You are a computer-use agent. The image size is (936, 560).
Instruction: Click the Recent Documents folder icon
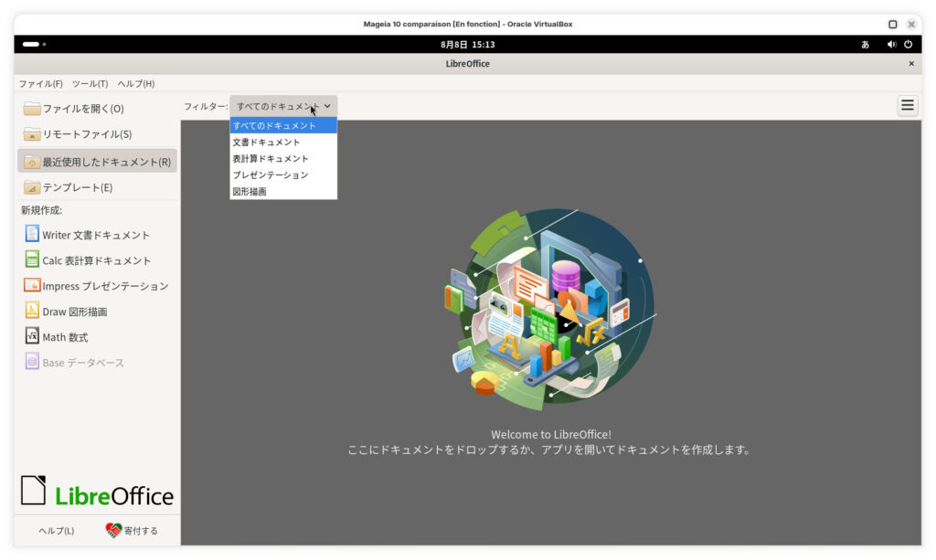click(32, 162)
